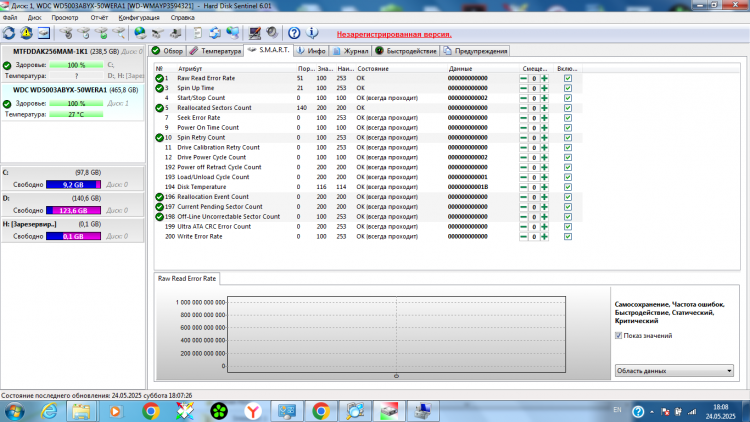
Task: Click the D: drive free space bar
Action: 73,211
